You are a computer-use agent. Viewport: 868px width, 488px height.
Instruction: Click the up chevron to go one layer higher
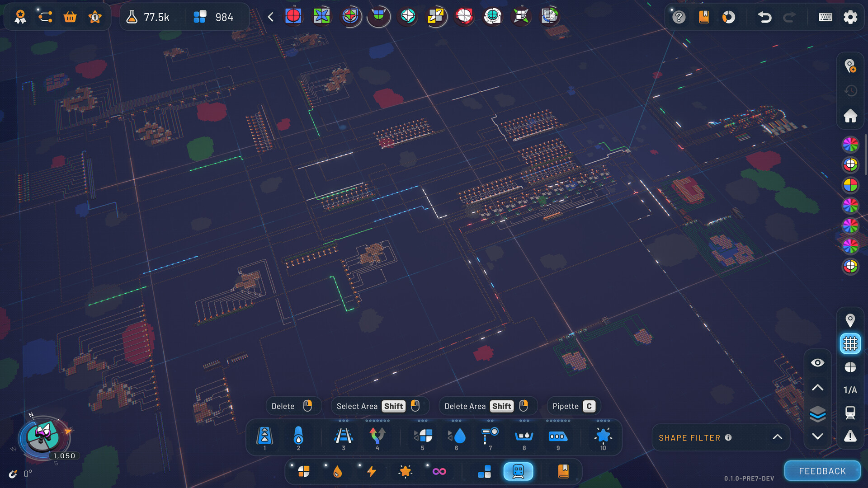point(817,388)
